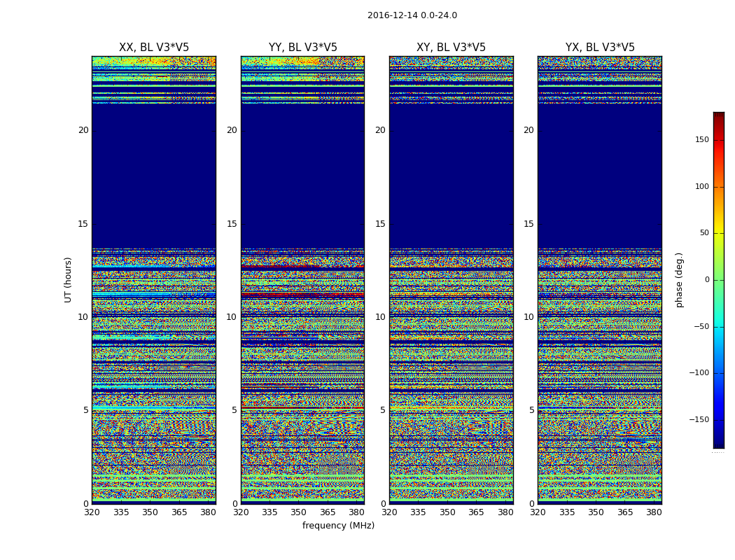Click the '5' hour tick of XY panel

pyautogui.click(x=383, y=410)
